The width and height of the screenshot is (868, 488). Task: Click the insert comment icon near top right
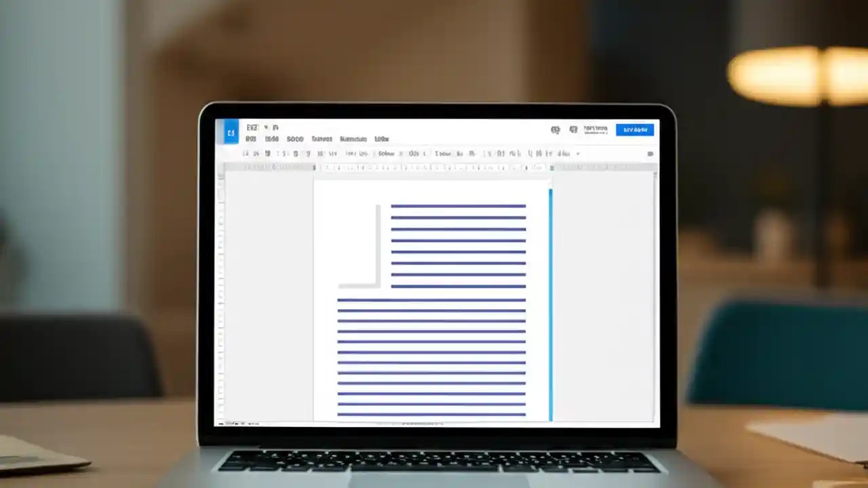[x=574, y=129]
